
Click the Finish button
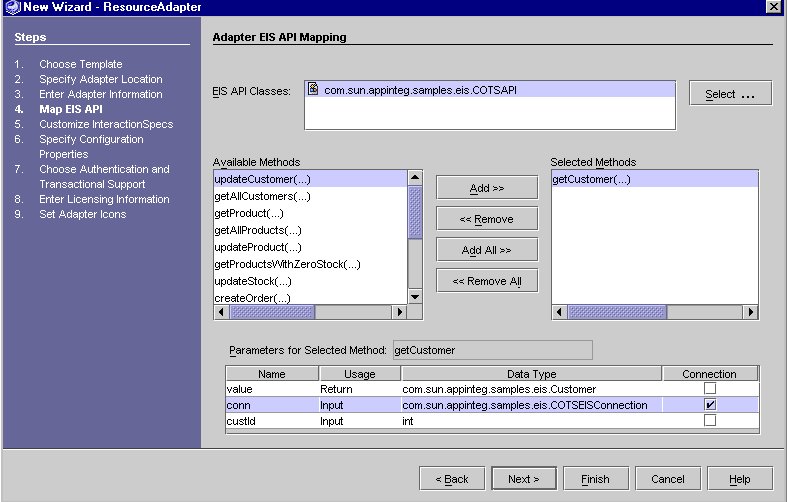[x=596, y=479]
